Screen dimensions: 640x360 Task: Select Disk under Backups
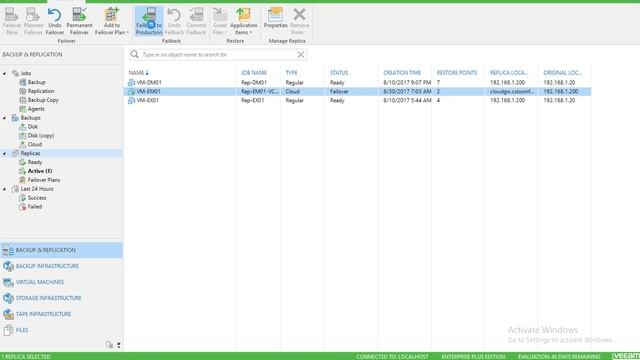click(x=33, y=127)
